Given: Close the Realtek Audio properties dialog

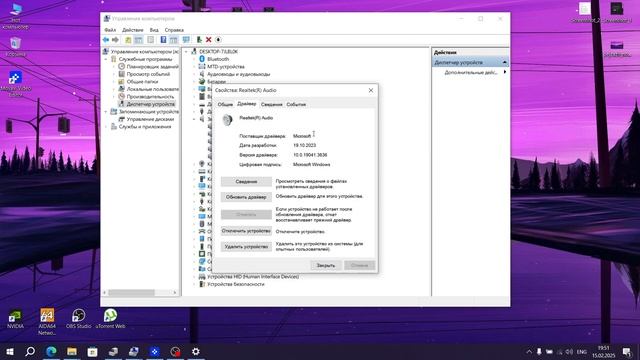Looking at the screenshot, I should point(371,90).
